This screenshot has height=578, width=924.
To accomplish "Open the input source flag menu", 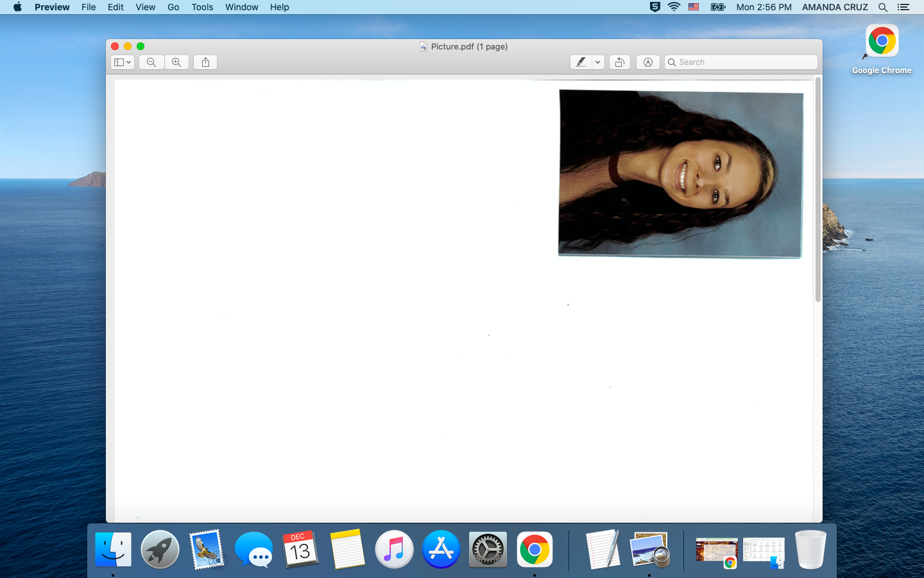I will coord(694,7).
